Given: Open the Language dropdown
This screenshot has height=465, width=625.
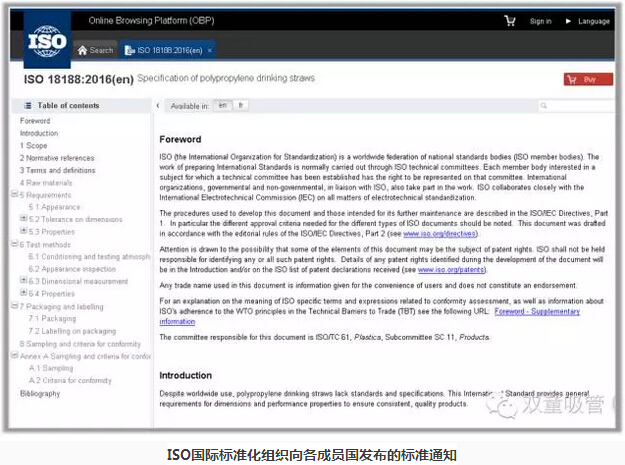Looking at the screenshot, I should coord(588,21).
